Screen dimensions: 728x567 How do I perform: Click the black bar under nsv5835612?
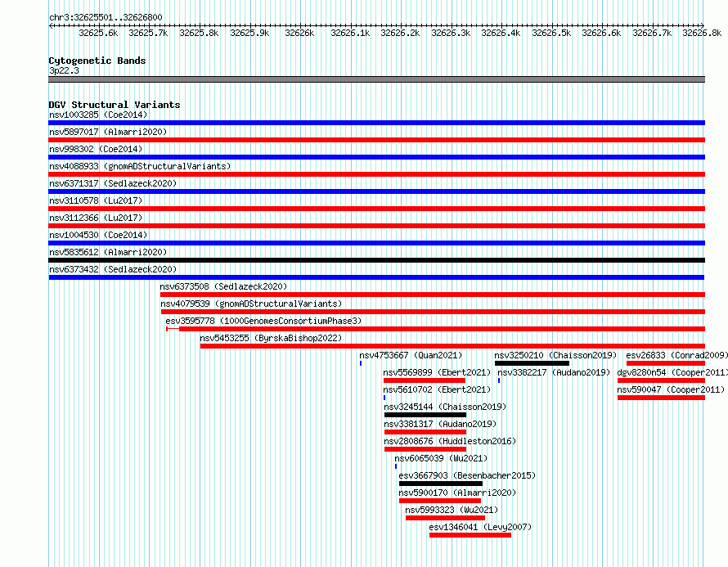(376, 260)
